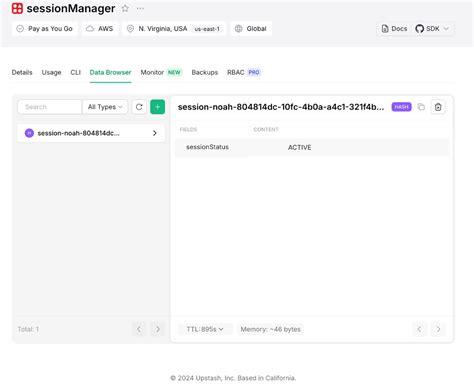Click the N. Virginia, USA region badge
This screenshot has height=384, width=474.
pos(174,29)
